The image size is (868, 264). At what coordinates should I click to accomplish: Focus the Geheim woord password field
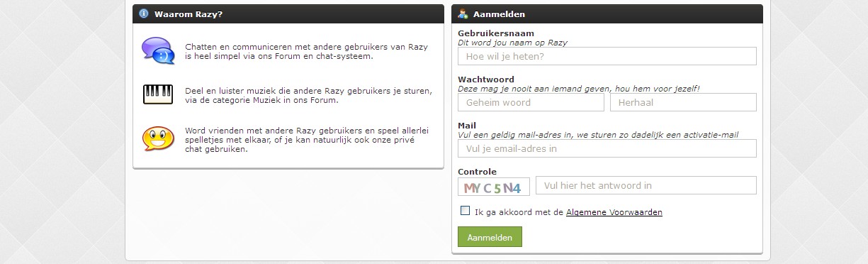pos(531,102)
